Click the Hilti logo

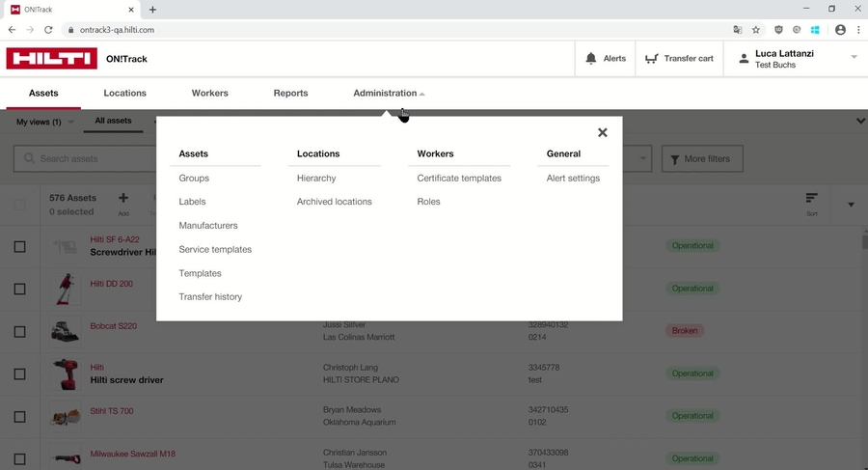(51, 58)
